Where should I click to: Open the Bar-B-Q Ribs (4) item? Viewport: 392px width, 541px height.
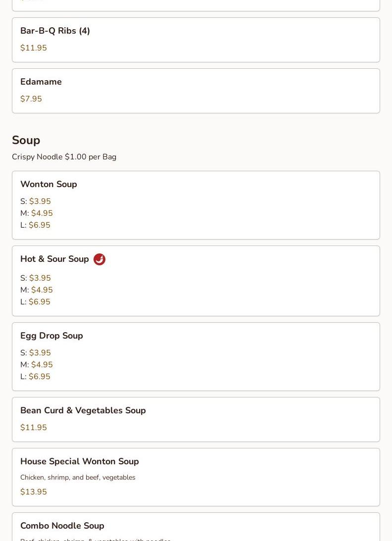click(x=55, y=31)
